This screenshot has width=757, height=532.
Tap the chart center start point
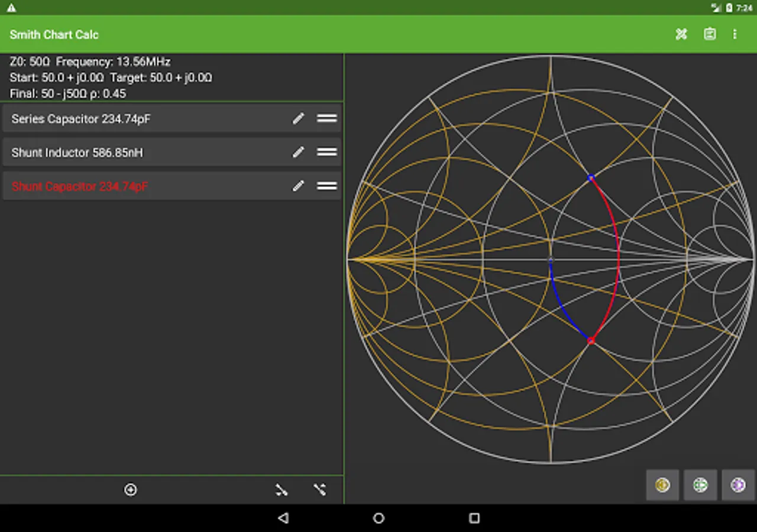point(551,259)
